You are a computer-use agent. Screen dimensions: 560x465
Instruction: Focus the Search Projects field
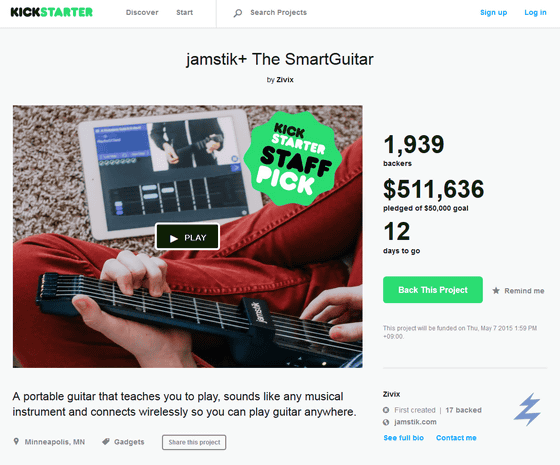pyautogui.click(x=278, y=12)
